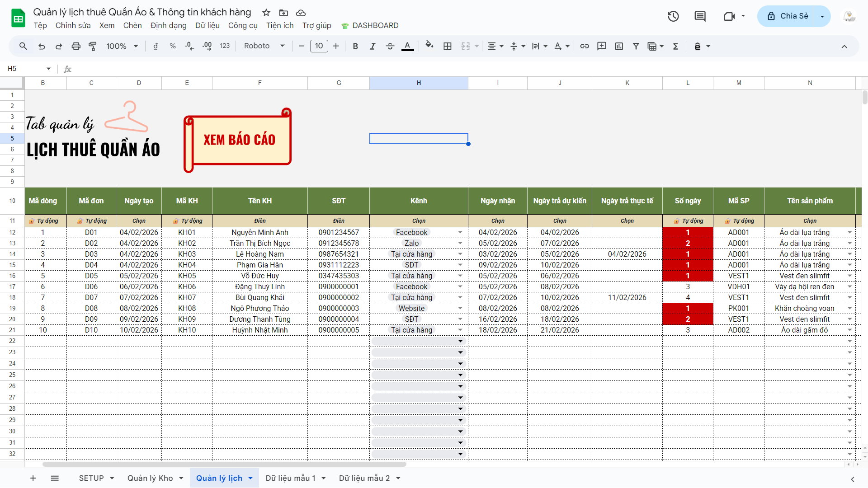Expand the 100% zoom dropdown
Image resolution: width=868 pixels, height=488 pixels.
click(122, 46)
